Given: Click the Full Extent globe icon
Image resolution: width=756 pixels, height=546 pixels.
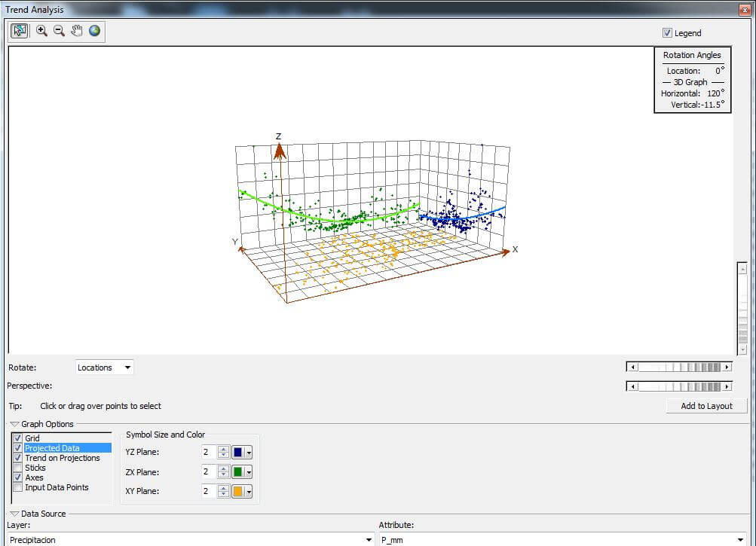Looking at the screenshot, I should pos(94,31).
